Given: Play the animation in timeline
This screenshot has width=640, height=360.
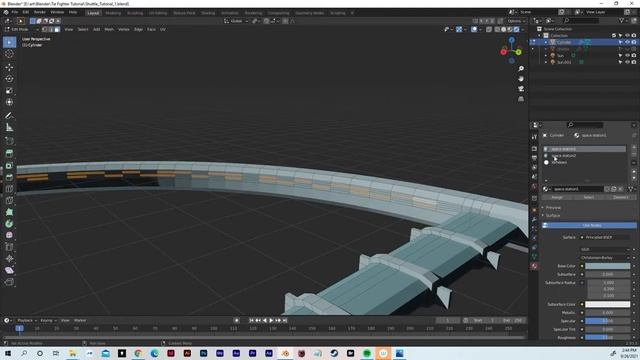Looking at the screenshot, I should (271, 320).
